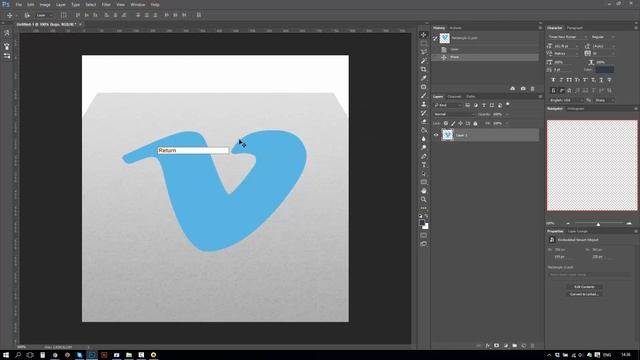The height and width of the screenshot is (360, 640).
Task: Click the Windows Start button
Action: (x=6, y=355)
